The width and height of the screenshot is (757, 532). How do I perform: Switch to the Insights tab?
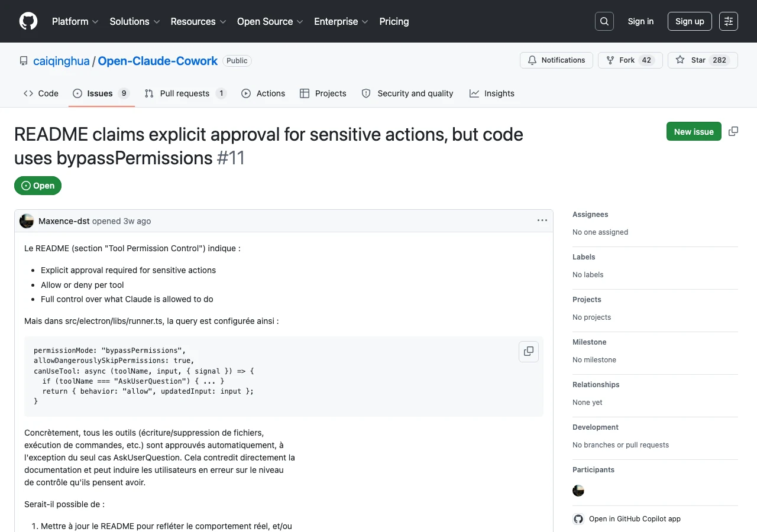point(492,93)
